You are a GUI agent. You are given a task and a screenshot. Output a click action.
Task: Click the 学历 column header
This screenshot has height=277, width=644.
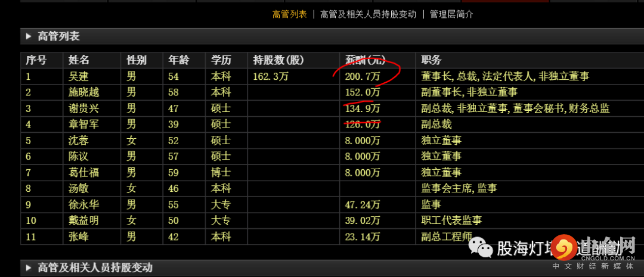(x=221, y=60)
